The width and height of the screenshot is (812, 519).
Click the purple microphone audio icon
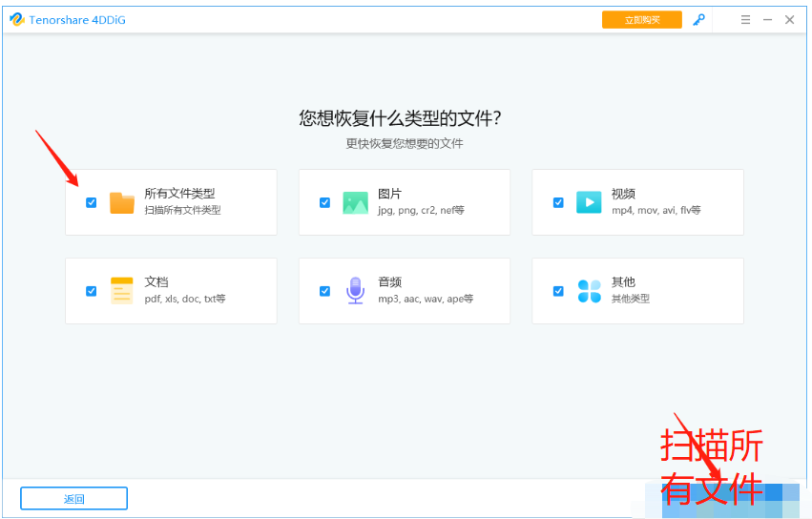coord(355,290)
